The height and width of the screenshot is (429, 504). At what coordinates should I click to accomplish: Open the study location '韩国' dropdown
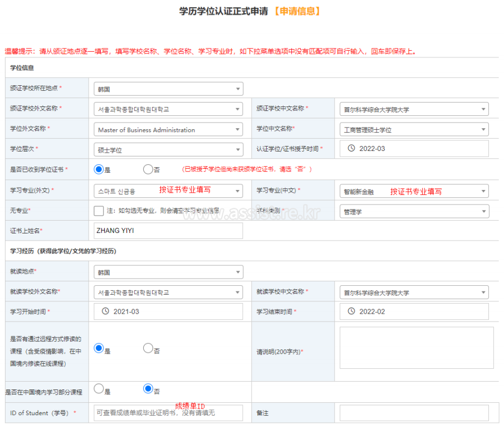[x=168, y=272]
